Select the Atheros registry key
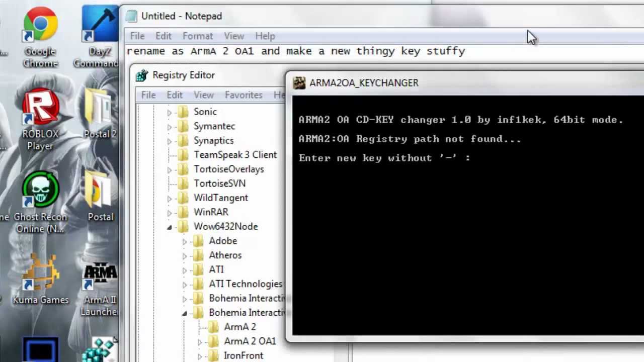The height and width of the screenshot is (362, 644). click(x=225, y=255)
